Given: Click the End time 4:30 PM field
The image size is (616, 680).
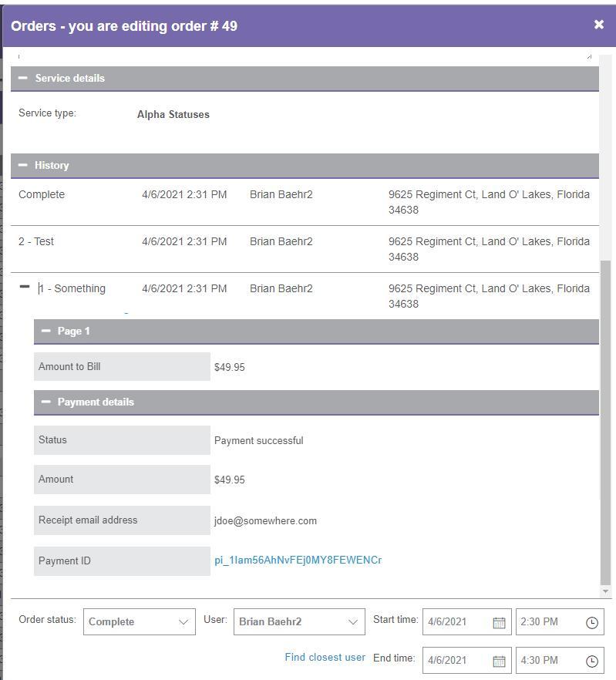Looking at the screenshot, I should tap(549, 661).
